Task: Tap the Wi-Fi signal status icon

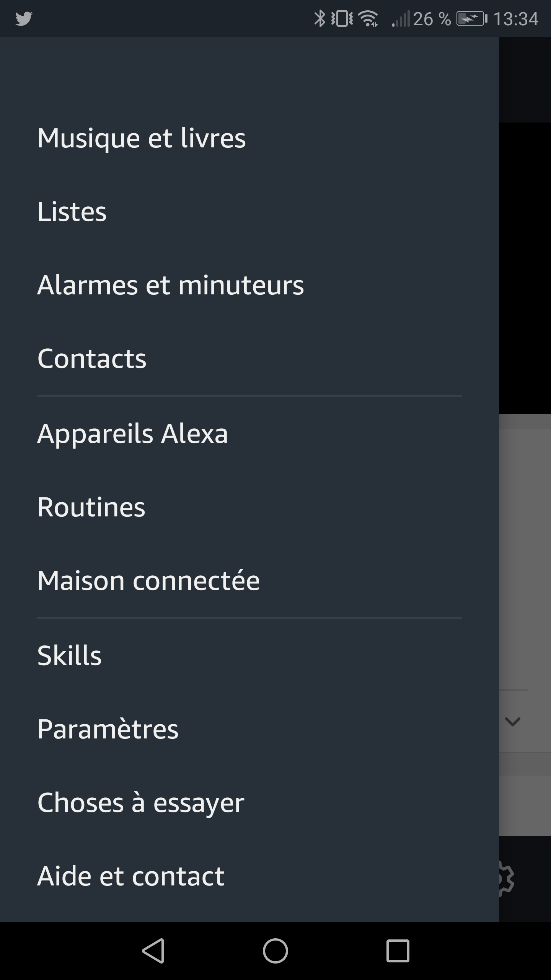Action: pos(369,19)
